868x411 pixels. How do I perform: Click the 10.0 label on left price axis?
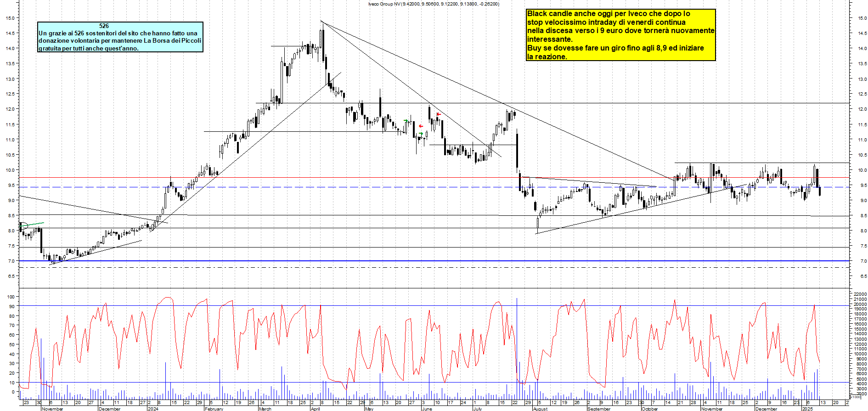tap(10, 170)
